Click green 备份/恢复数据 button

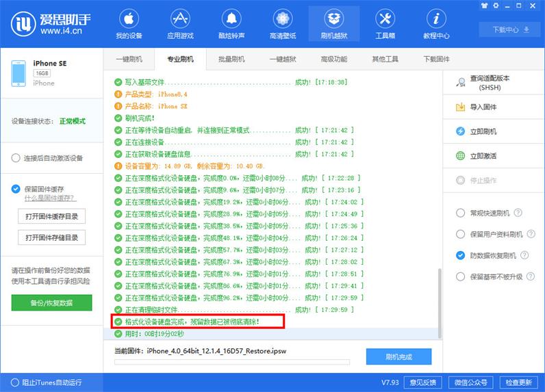[51, 303]
